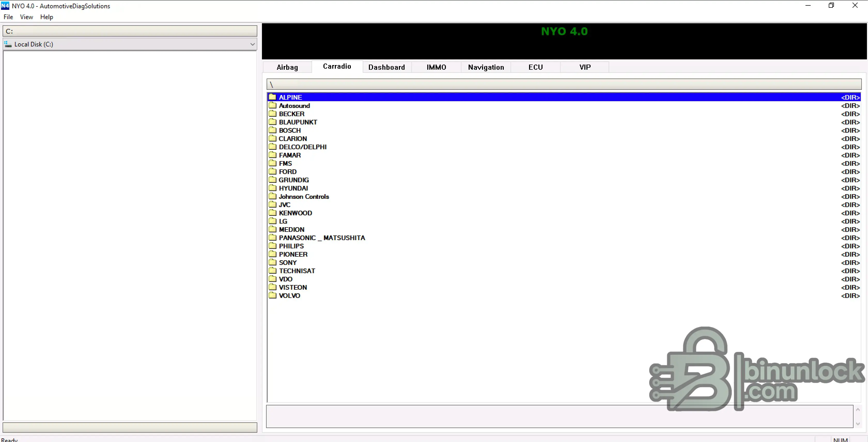Click the VOLVO folder icon
Screen dimensions: 868x442
(x=272, y=295)
